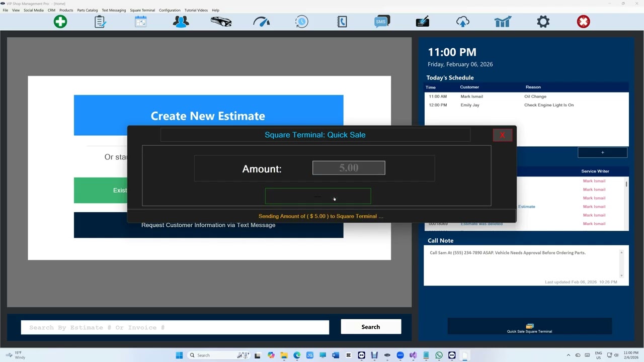
Task: Open the CRM menu
Action: pos(51,10)
